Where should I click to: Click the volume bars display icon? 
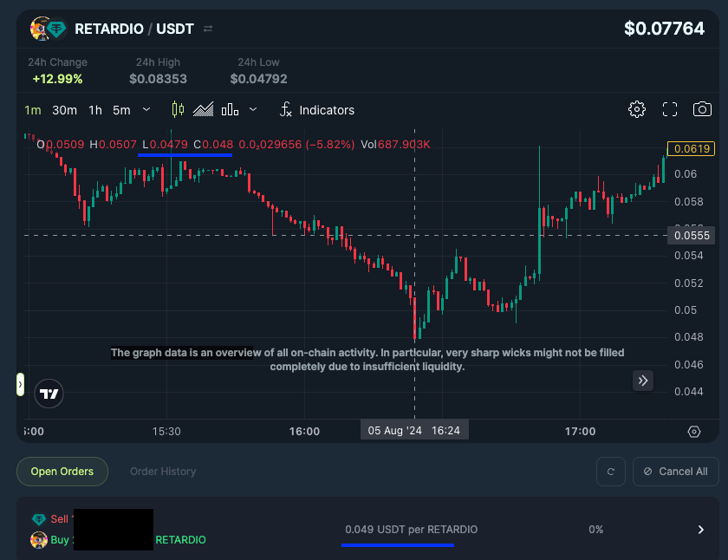(231, 109)
